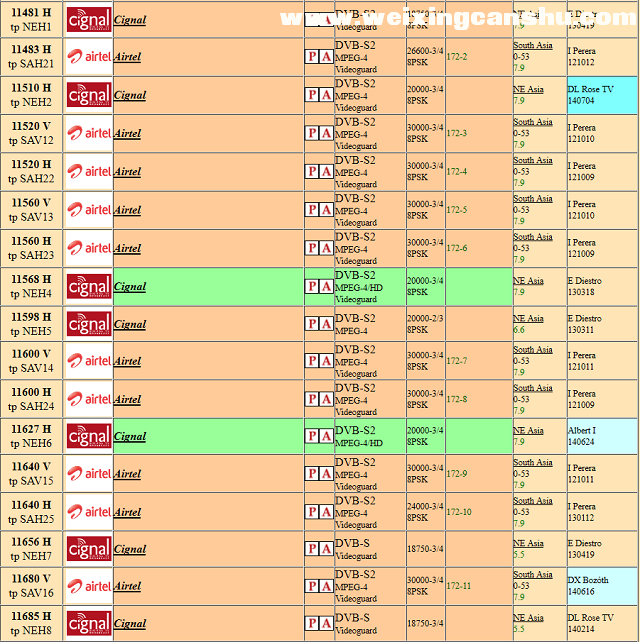This screenshot has width=640, height=642.
Task: Open the Cignal link in the 11568 H row
Action: [130, 286]
